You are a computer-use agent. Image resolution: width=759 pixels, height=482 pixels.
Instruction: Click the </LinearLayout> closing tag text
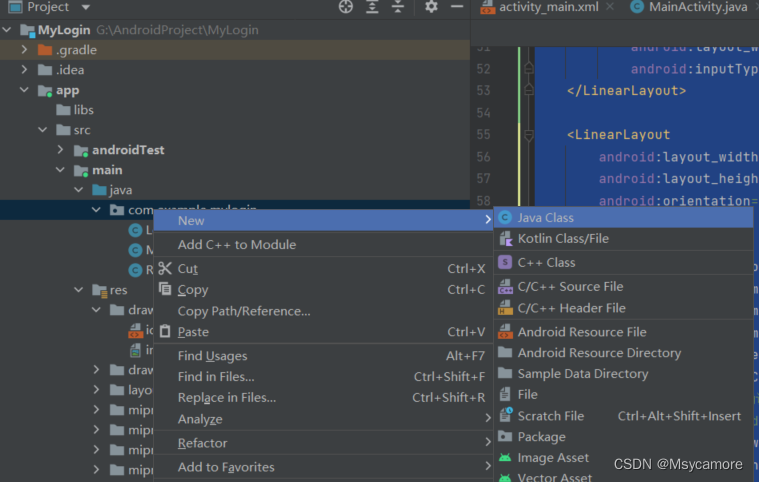tap(626, 90)
